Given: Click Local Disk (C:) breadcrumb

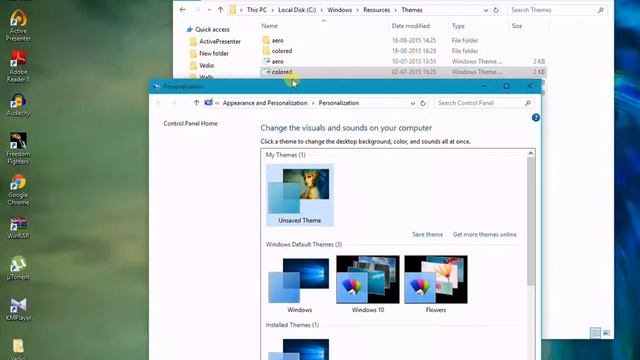Looking at the screenshot, I should tap(297, 10).
